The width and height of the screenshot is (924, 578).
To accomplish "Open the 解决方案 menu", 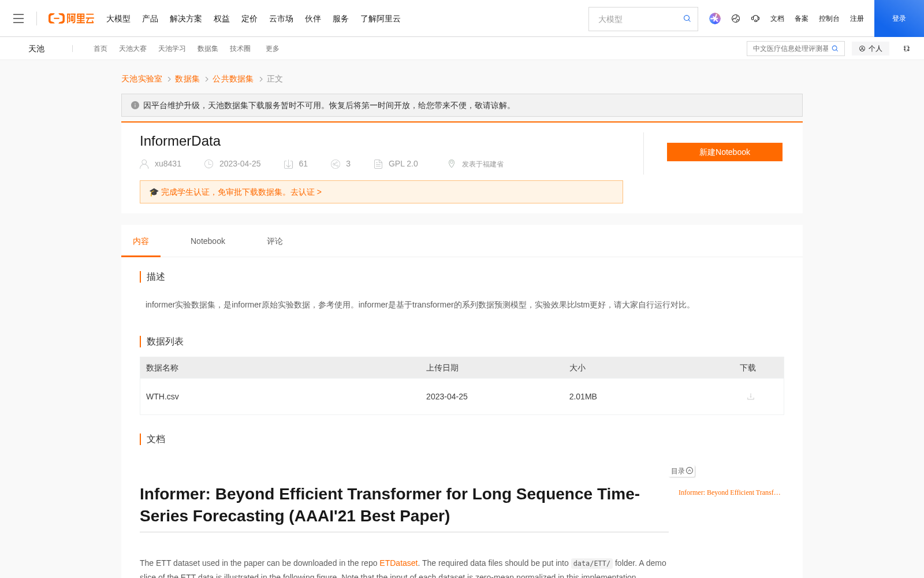I will (186, 18).
